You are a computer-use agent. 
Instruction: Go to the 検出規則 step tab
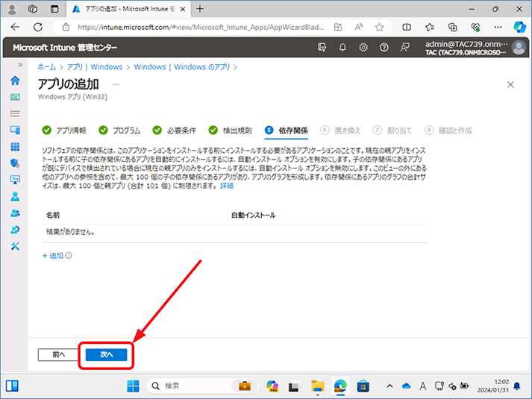pos(230,131)
